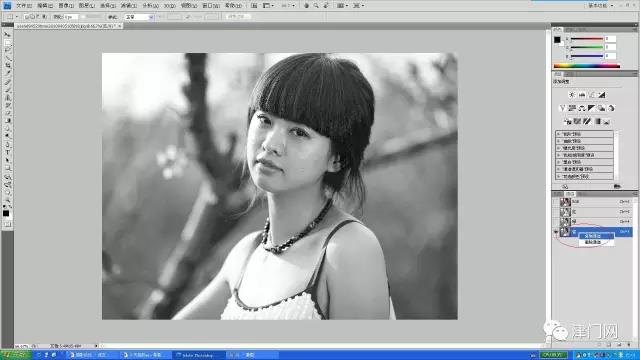Viewport: 640px width, 360px height.
Task: Click the feather value input field
Action: click(x=71, y=17)
